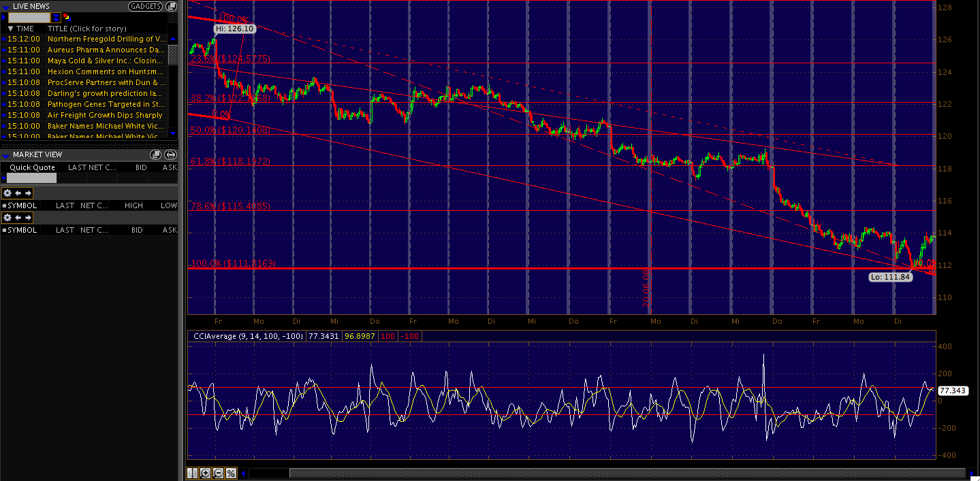Click the chart horizontal scrollbar left arrow
The image size is (980, 481).
click(243, 473)
